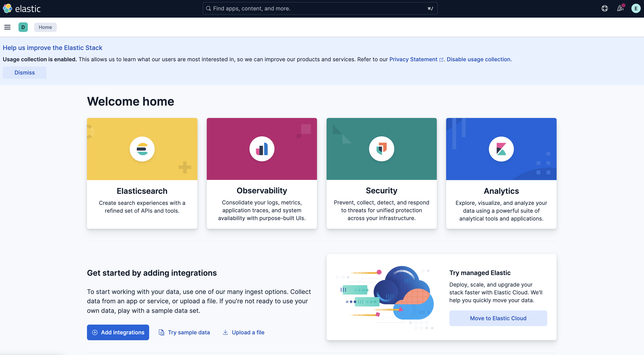Dismiss the usage collection banner
This screenshot has height=355, width=644.
click(x=25, y=72)
